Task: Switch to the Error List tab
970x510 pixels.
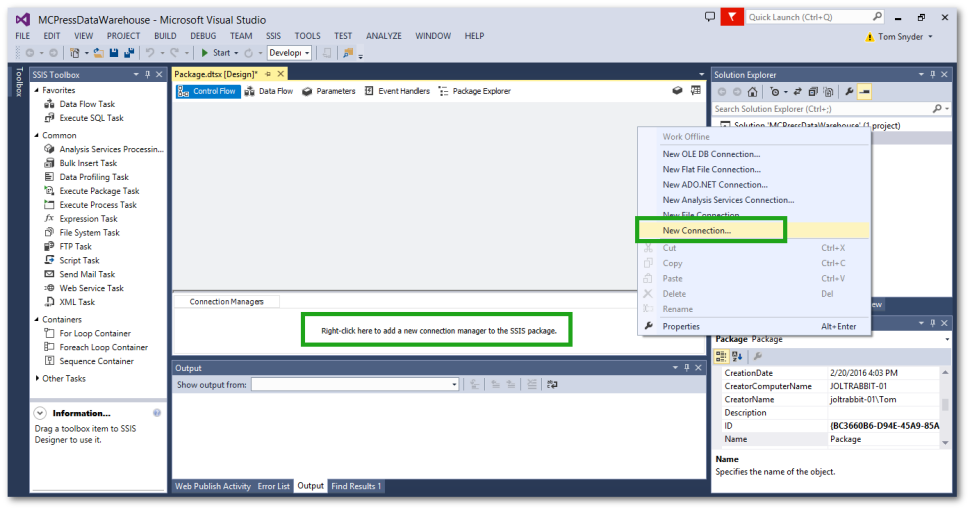Action: pos(273,486)
